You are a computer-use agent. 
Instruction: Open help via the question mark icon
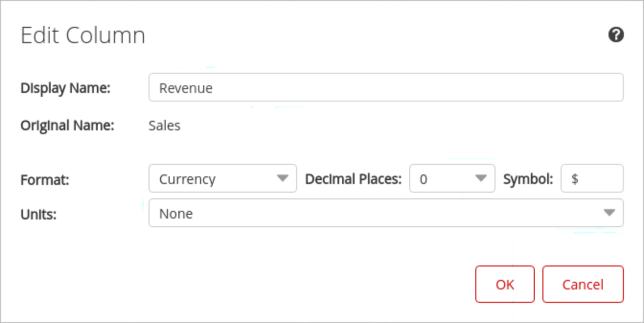[x=616, y=35]
